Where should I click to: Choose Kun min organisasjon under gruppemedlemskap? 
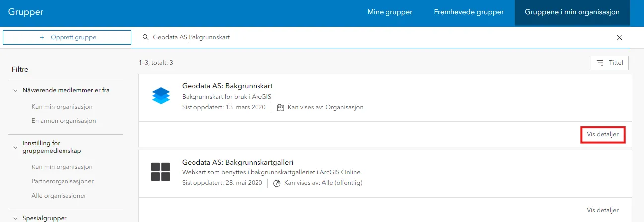(62, 167)
